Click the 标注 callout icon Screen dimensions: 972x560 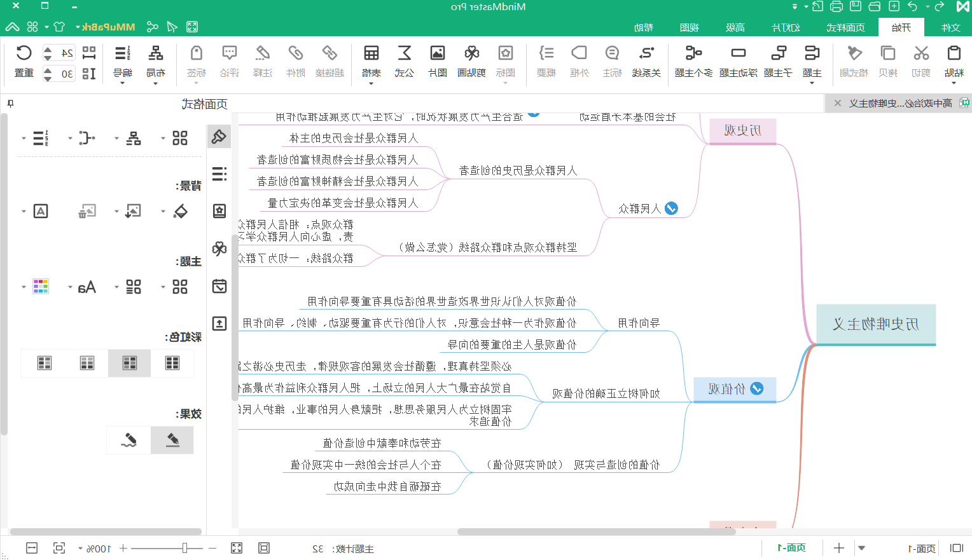point(612,53)
